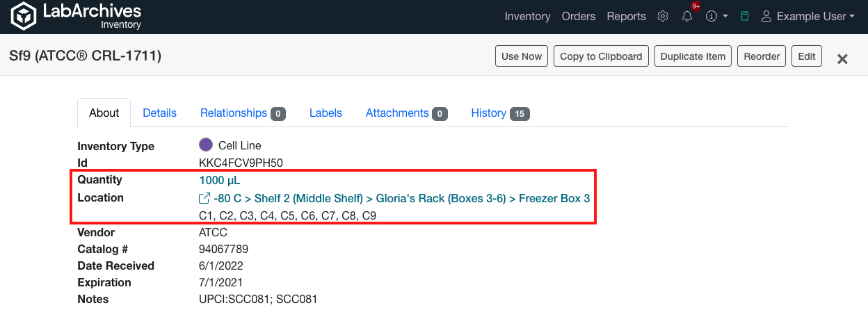This screenshot has width=868, height=319.
Task: Open the notifications bell
Action: [x=687, y=16]
